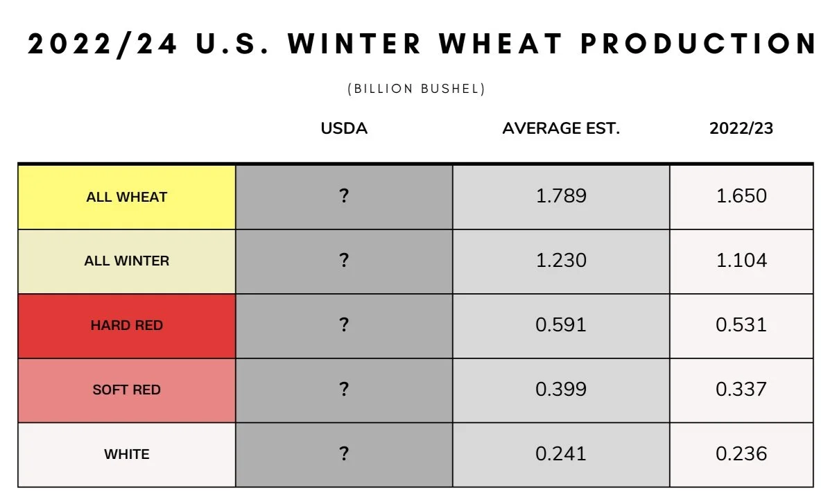Click the USDA column header
The image size is (830, 504).
tap(344, 129)
